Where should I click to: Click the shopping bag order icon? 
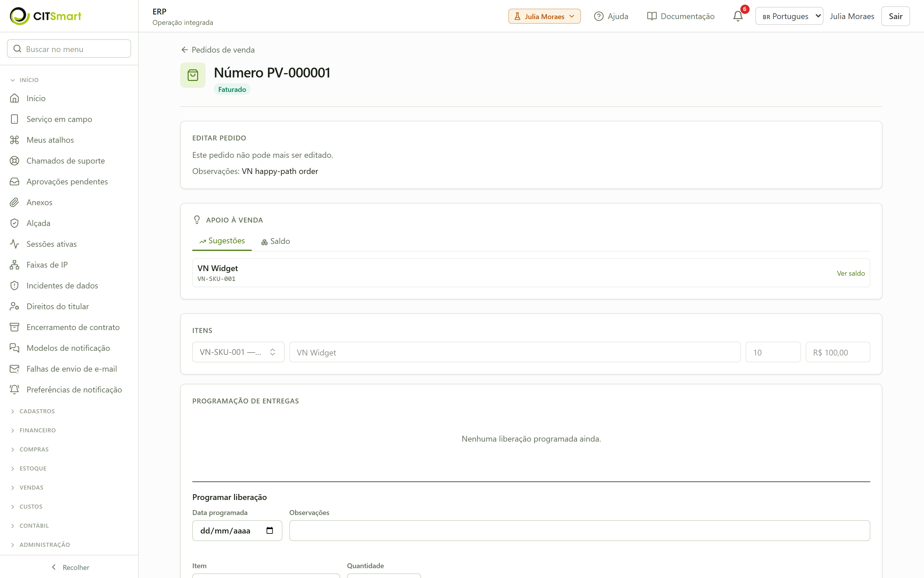point(193,75)
